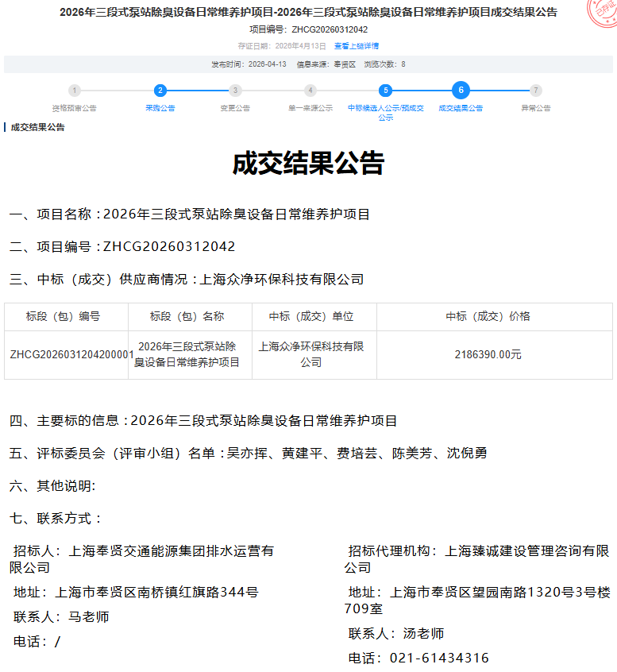This screenshot has width=617, height=672.
Task: Click the gray step 7 circle
Action: pos(536,91)
